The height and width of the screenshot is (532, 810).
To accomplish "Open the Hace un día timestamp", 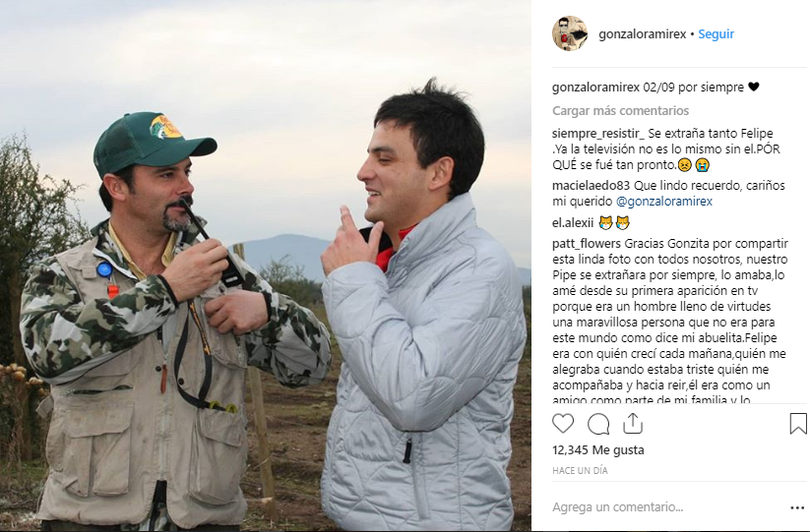I will click(x=580, y=471).
